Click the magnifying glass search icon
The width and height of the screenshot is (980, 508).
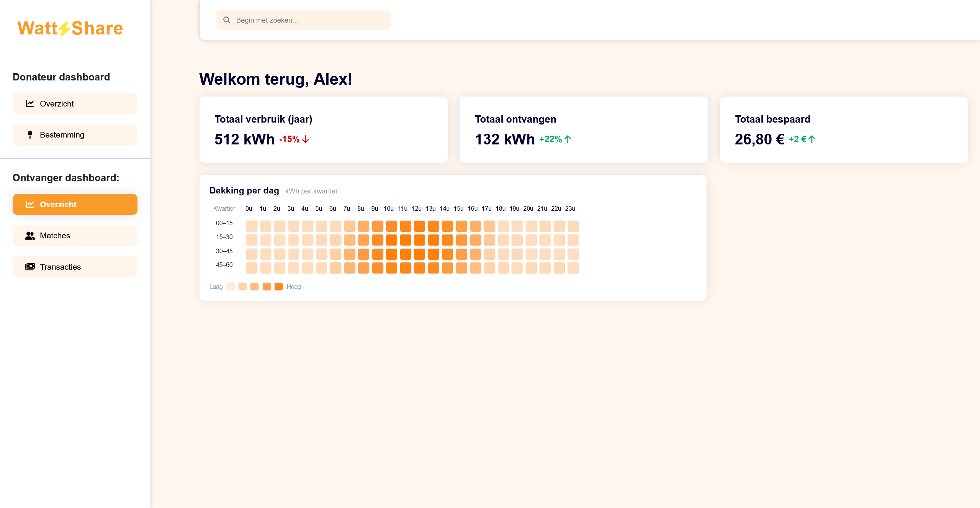click(227, 20)
